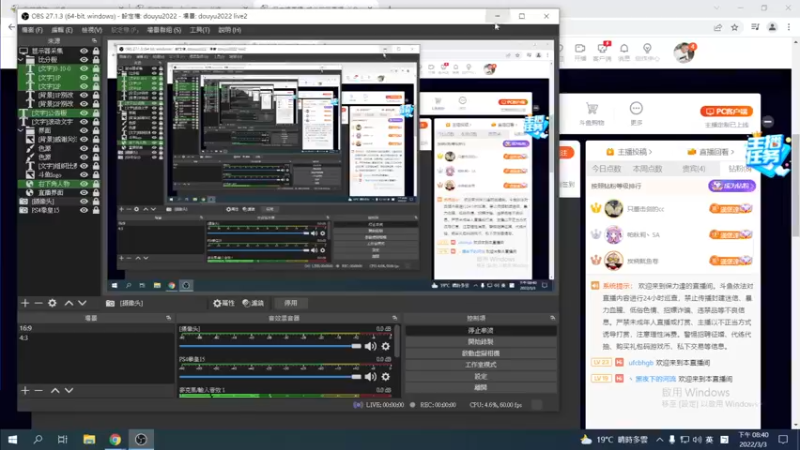800x450 pixels.
Task: Switch to Chrome from the taskbar
Action: click(115, 439)
